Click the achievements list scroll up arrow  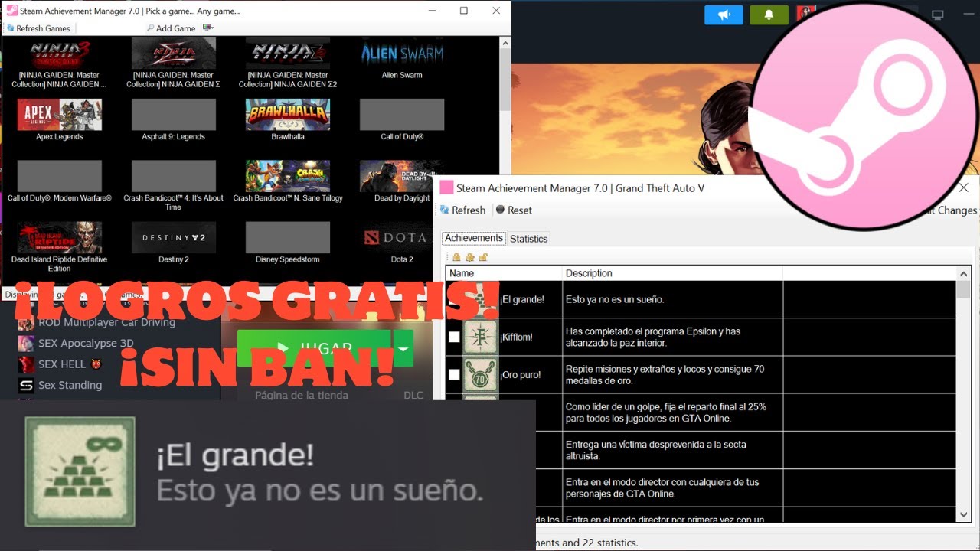coord(963,273)
